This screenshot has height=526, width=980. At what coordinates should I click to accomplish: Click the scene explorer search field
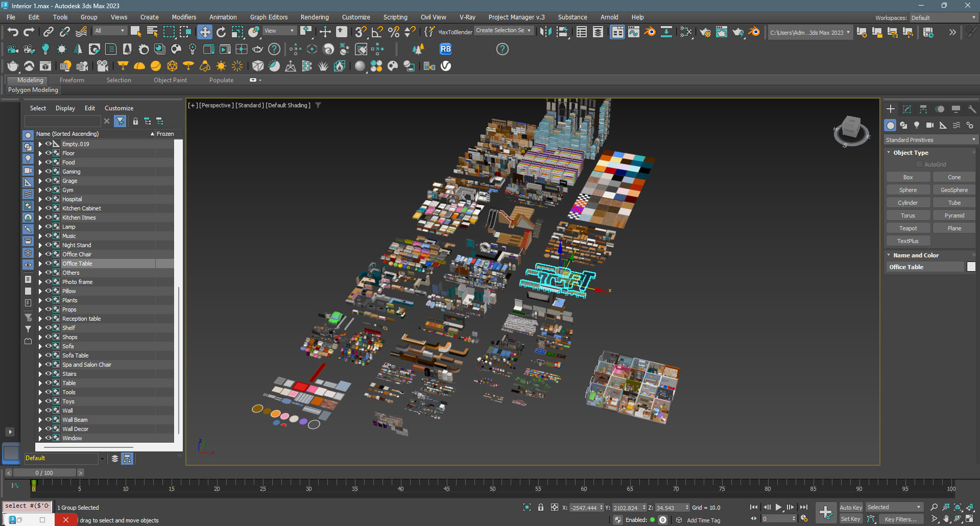click(62, 121)
